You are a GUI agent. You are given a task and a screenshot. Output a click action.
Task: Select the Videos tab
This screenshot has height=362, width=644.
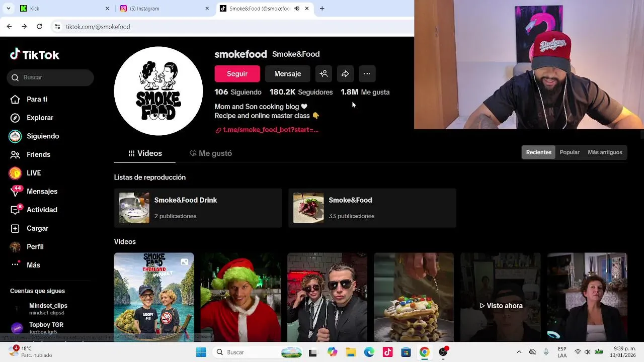(x=145, y=153)
